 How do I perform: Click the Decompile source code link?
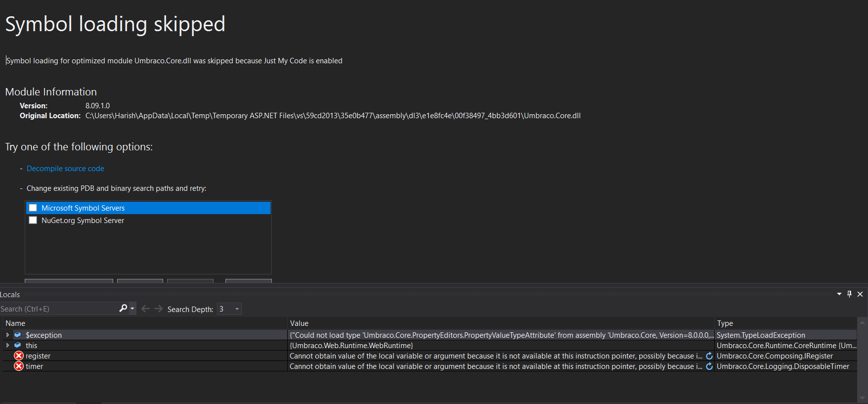tap(65, 169)
